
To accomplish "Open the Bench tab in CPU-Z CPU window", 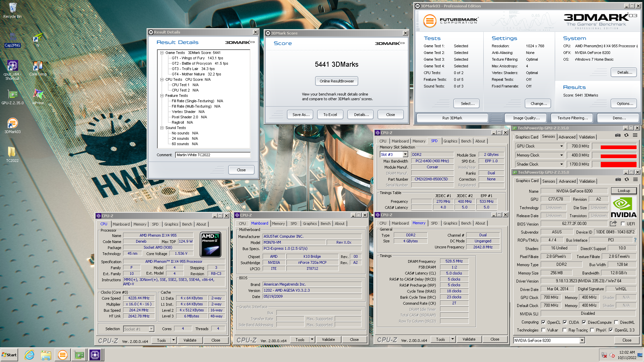I will (x=187, y=224).
